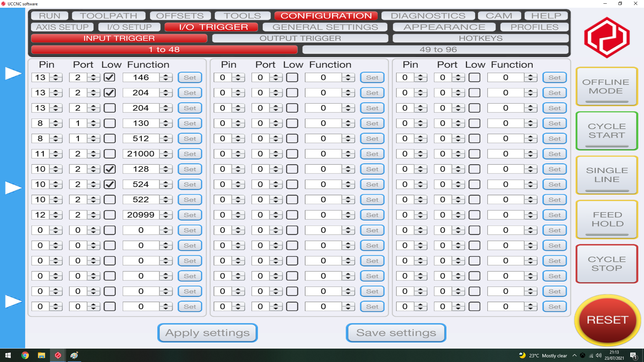Uncheck Low checkbox for function 146

[x=110, y=77]
